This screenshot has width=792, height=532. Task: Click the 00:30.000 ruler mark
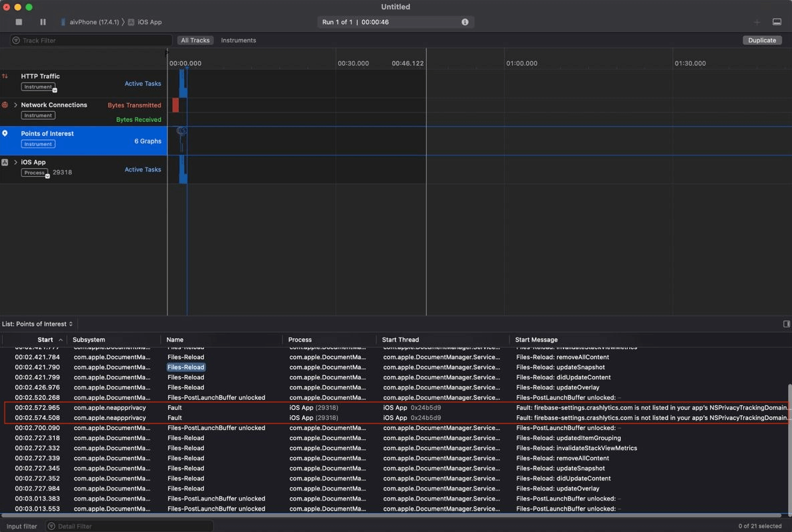[353, 63]
